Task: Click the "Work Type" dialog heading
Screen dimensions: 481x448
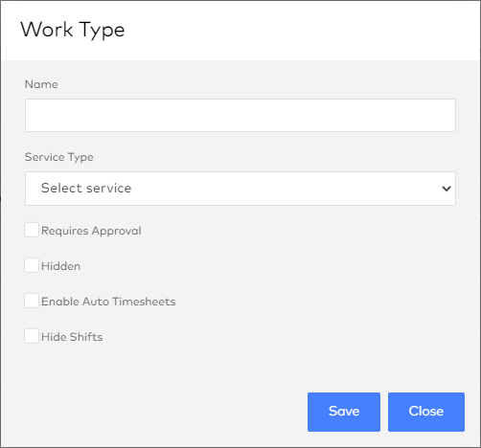Action: pos(73,31)
